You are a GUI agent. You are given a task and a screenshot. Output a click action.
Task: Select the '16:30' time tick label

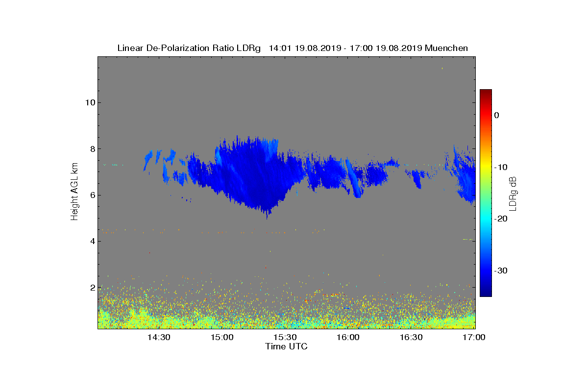pos(412,338)
